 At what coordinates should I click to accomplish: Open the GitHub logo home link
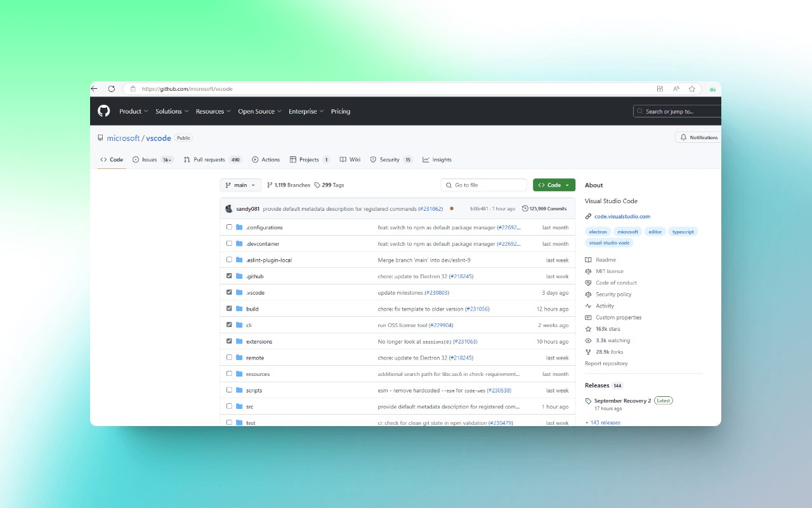pyautogui.click(x=104, y=111)
